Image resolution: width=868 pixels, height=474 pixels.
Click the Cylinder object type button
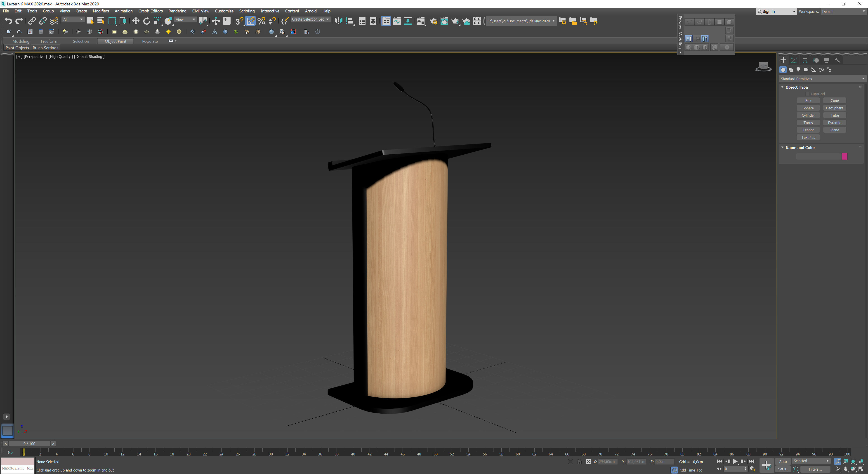click(808, 115)
